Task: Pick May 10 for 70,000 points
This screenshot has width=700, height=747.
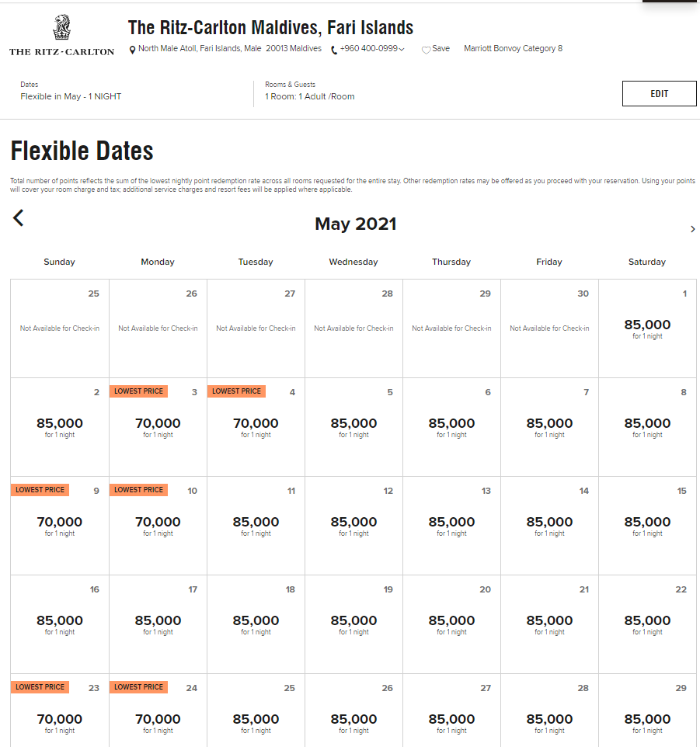Action: [x=158, y=526]
